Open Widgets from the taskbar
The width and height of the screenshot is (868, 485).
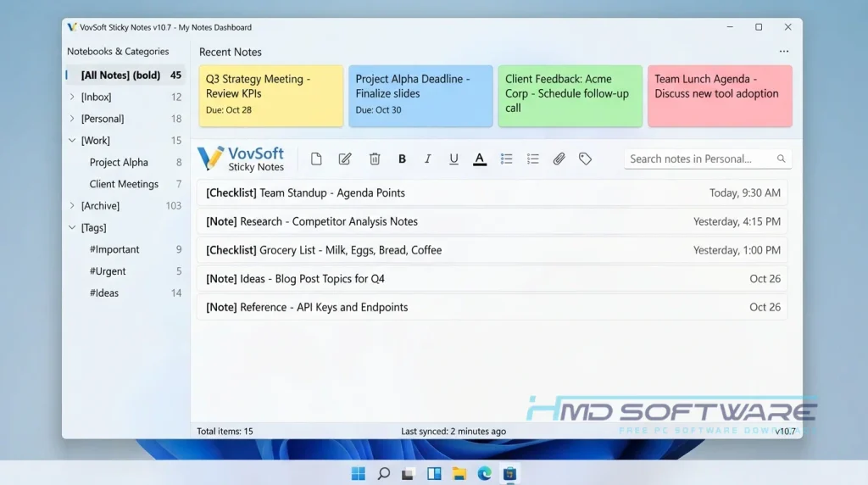pos(434,473)
